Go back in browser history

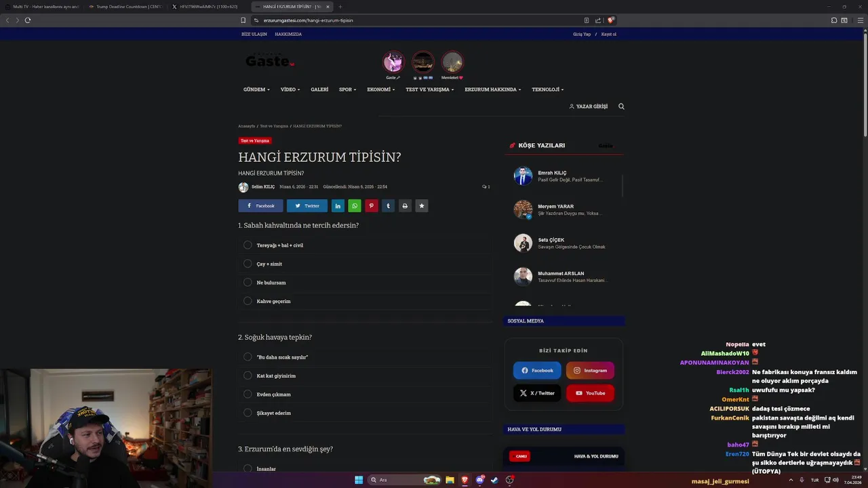(x=7, y=20)
